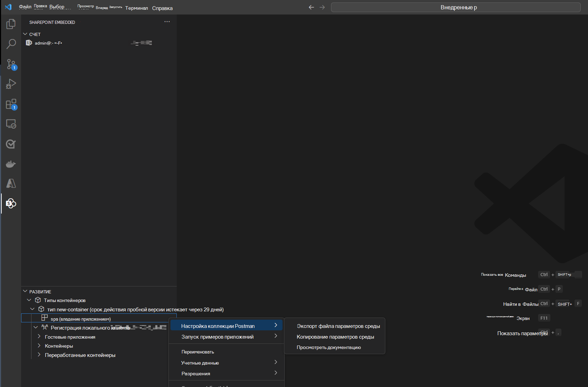Open Запуск примеров приложений submenu
The width and height of the screenshot is (588, 387).
227,337
